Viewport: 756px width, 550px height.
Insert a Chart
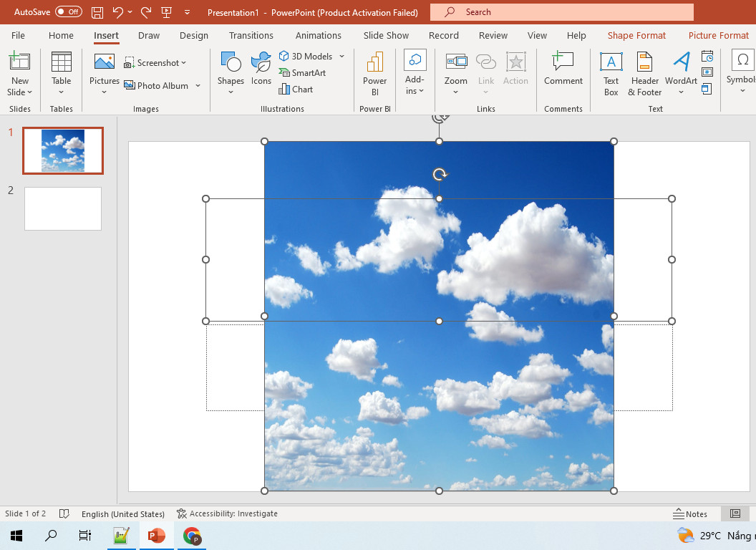pos(296,90)
